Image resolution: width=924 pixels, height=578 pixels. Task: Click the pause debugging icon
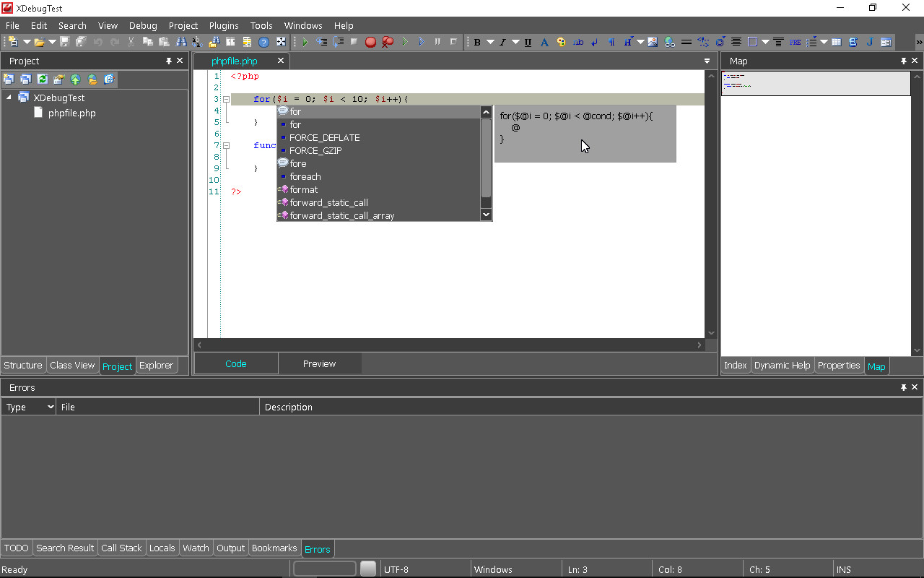click(437, 42)
